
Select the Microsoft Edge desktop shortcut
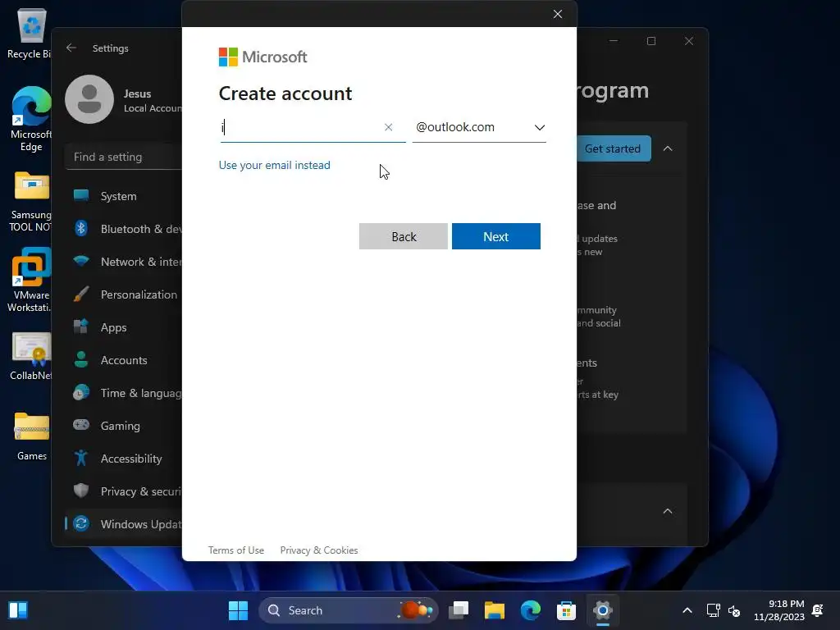point(30,119)
